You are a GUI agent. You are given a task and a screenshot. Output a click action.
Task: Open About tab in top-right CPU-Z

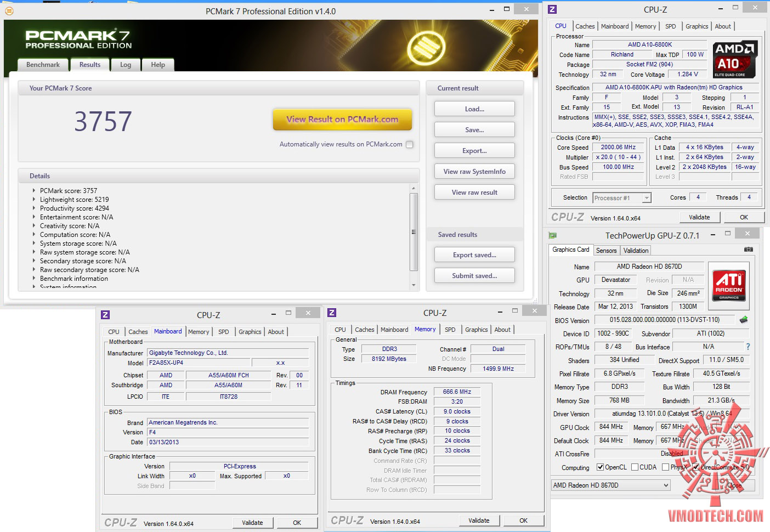coord(723,26)
